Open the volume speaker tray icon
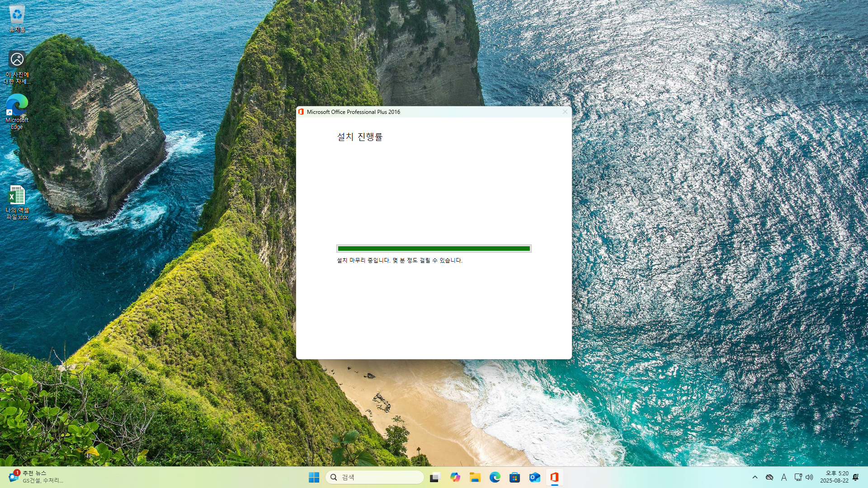868x488 pixels. [x=809, y=477]
